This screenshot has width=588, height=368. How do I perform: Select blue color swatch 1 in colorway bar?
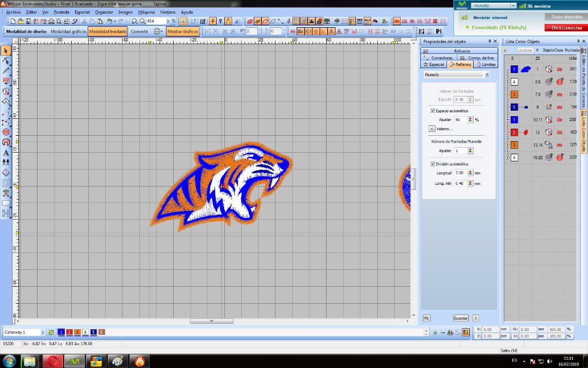click(x=61, y=333)
